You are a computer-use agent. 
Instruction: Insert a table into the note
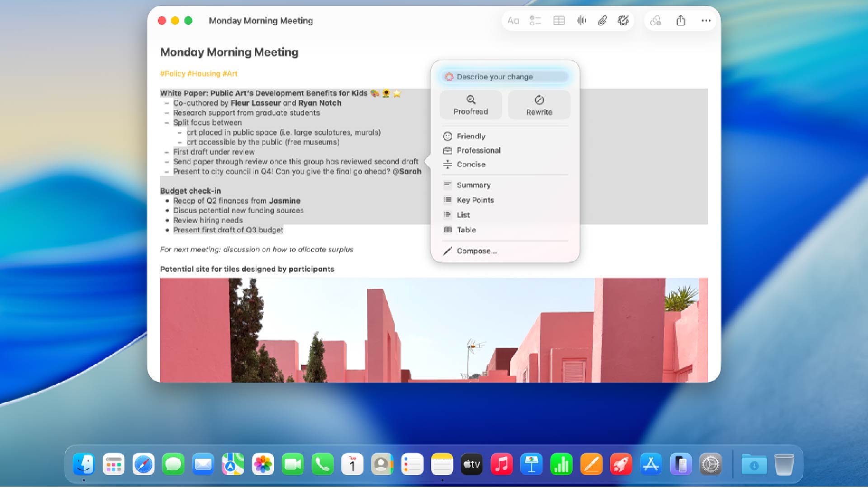click(x=559, y=20)
